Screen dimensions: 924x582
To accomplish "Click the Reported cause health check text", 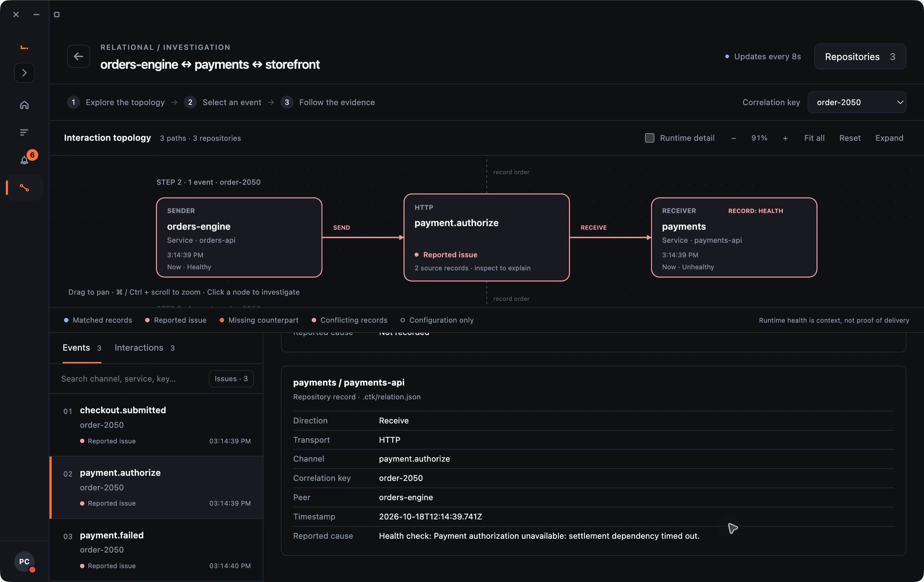I will pos(539,535).
